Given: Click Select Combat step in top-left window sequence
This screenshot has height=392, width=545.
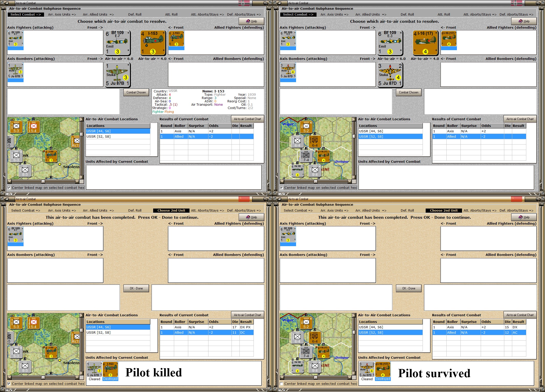Looking at the screenshot, I should click(26, 14).
